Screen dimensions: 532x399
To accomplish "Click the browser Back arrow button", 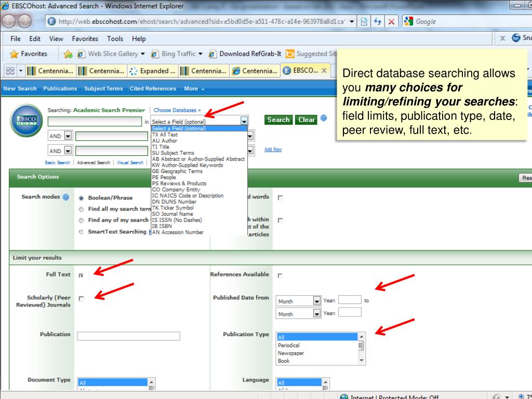I will pyautogui.click(x=9, y=21).
